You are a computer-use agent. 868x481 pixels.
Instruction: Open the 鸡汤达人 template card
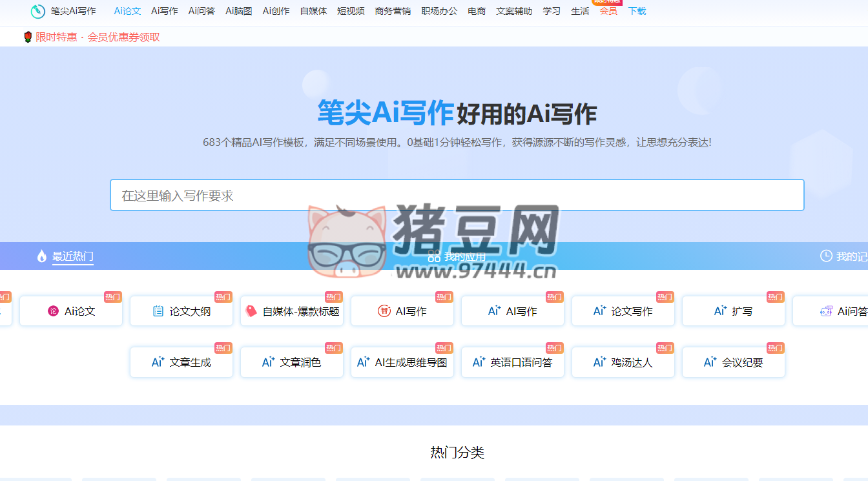pyautogui.click(x=623, y=362)
